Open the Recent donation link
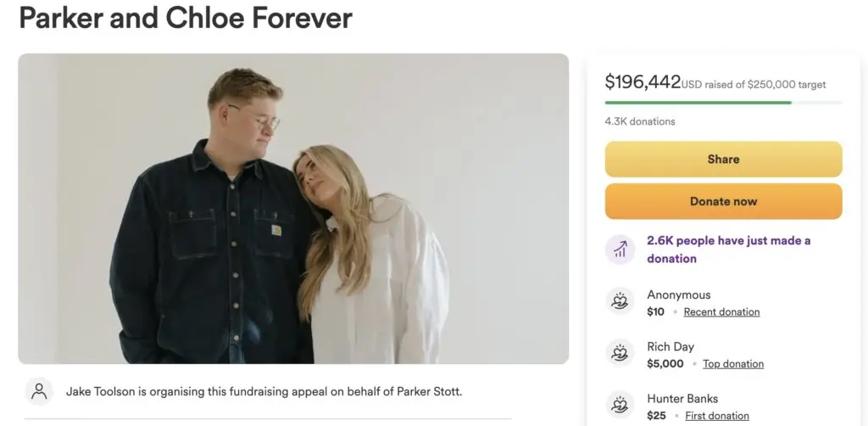This screenshot has width=868, height=426. point(722,312)
